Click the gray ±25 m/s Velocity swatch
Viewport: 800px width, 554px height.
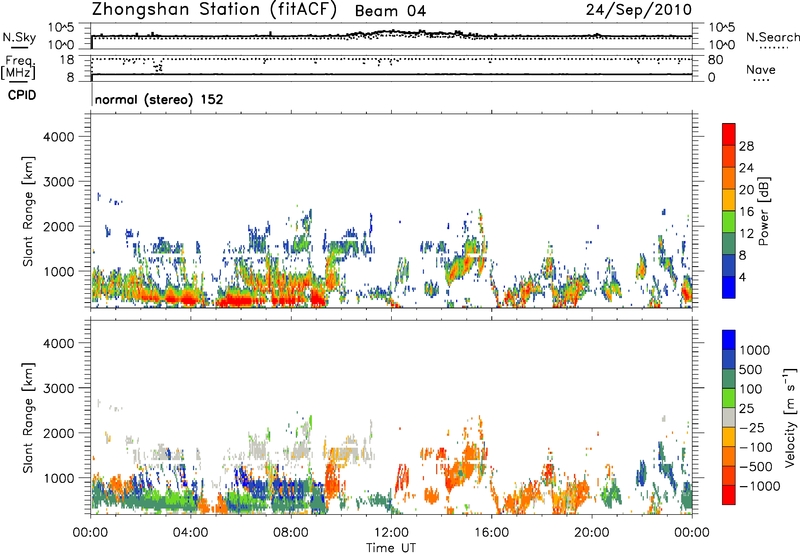coord(729,417)
